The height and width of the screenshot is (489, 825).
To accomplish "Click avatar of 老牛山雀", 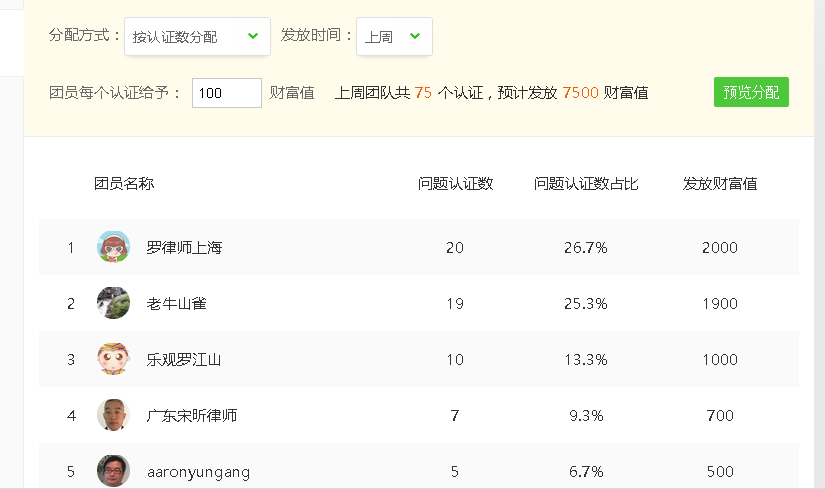I will click(114, 303).
